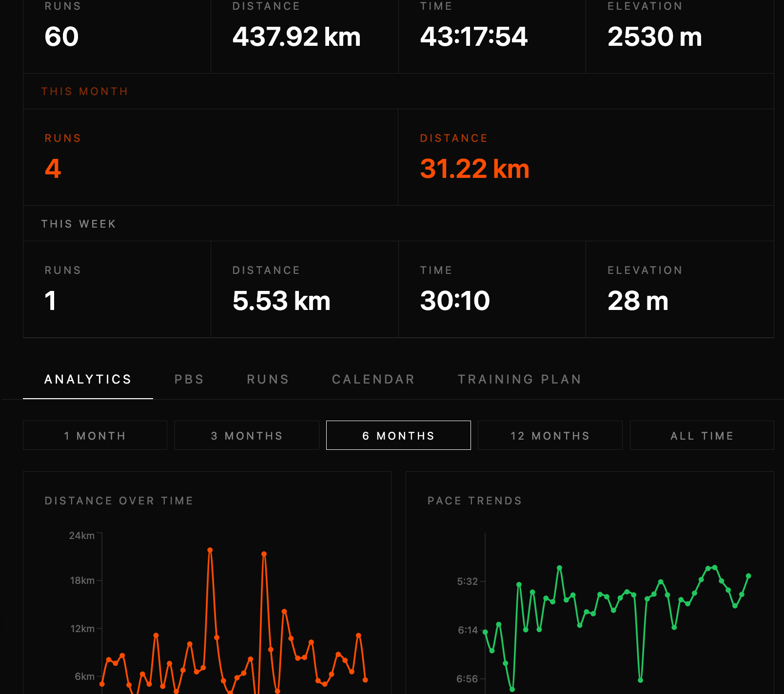Click the last point on Pace Trends line
The image size is (784, 694).
[748, 576]
